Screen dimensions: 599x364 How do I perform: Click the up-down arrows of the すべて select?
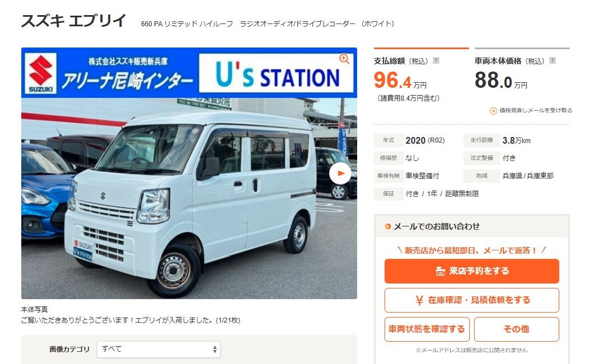215,349
